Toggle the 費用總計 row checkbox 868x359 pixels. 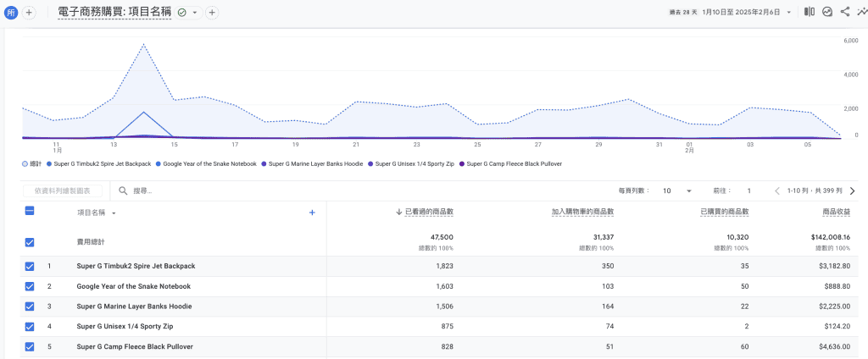pyautogui.click(x=30, y=242)
